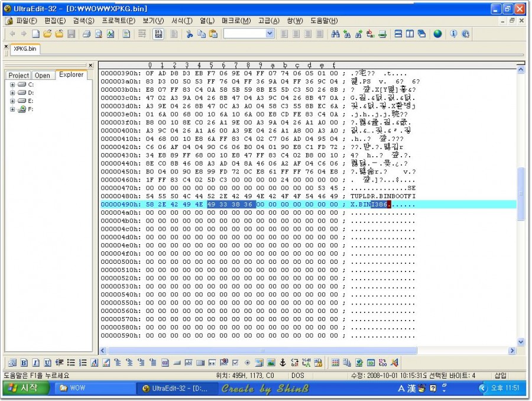The width and height of the screenshot is (532, 401).
Task: Insert HTML checkbox form icon
Action: click(x=235, y=363)
